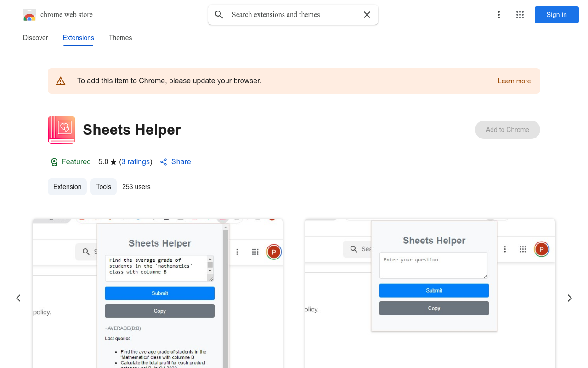Click the Featured badge icon
The image size is (588, 368).
coord(54,162)
